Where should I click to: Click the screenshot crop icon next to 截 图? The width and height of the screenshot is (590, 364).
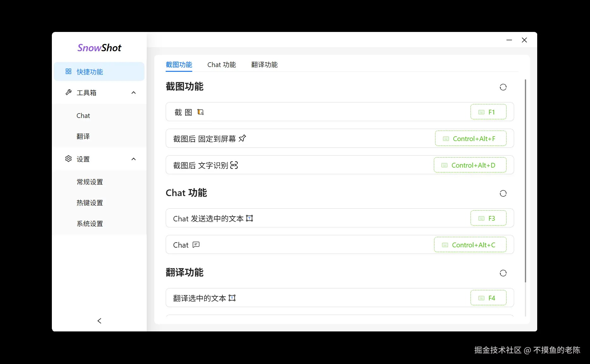tap(200, 112)
